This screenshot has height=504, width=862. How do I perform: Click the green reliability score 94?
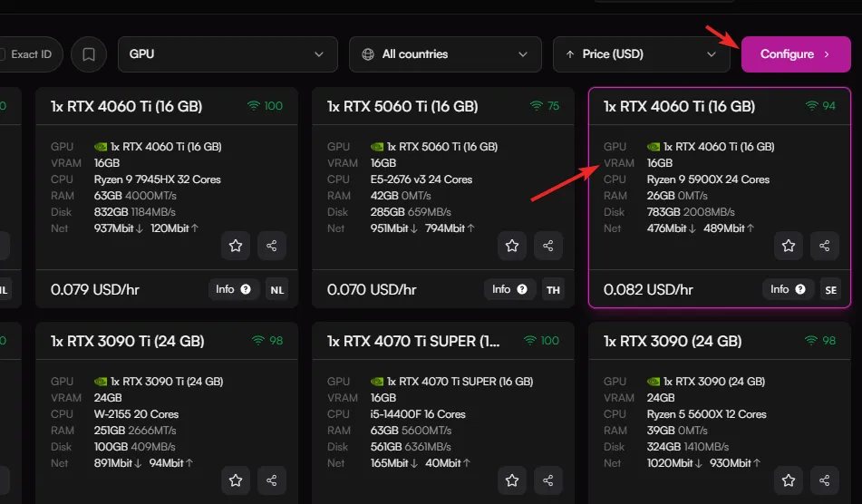click(x=829, y=106)
